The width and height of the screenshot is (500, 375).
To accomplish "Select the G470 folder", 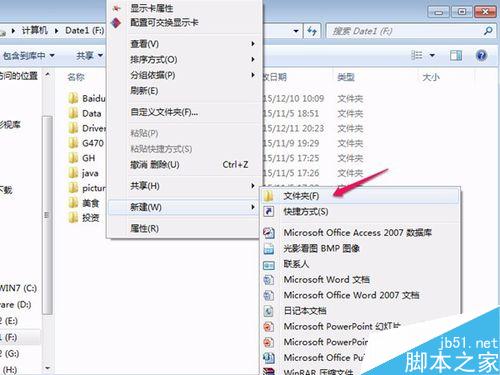I will (93, 143).
